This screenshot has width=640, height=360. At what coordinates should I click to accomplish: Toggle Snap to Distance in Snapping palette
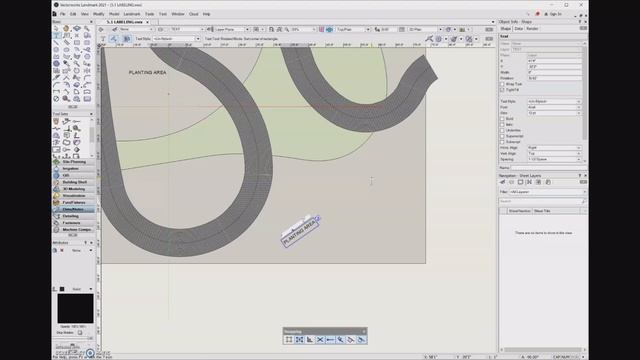pyautogui.click(x=340, y=340)
